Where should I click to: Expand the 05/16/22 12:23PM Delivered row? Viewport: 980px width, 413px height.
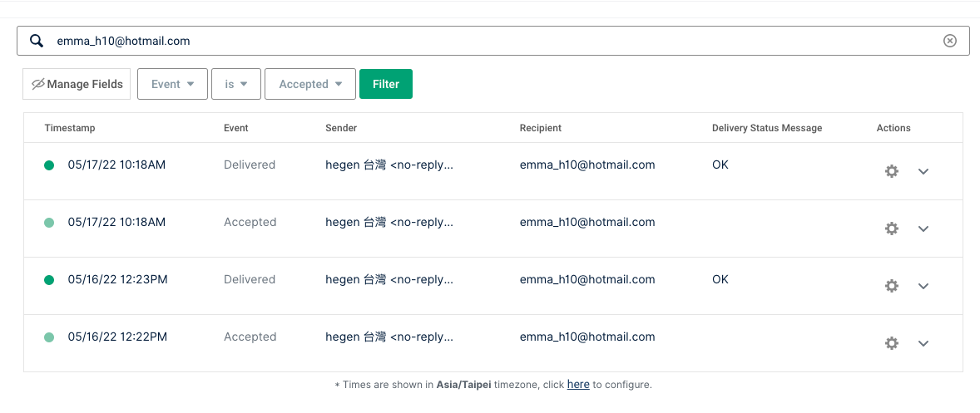click(923, 286)
